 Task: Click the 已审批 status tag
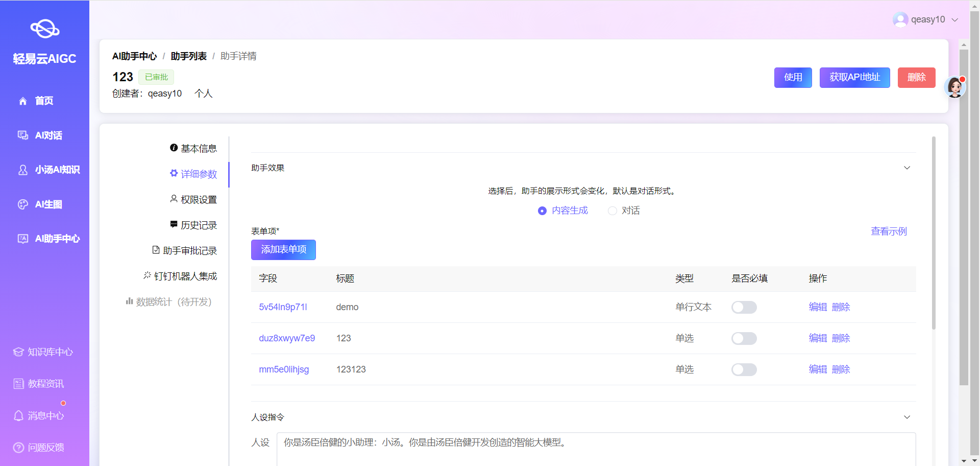pyautogui.click(x=156, y=77)
